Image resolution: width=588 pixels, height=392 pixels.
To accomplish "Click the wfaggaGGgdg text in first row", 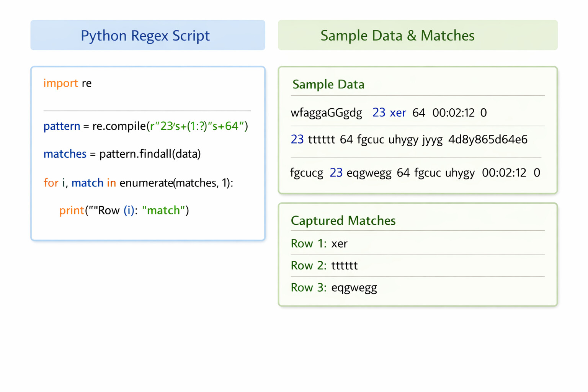I will pyautogui.click(x=326, y=113).
